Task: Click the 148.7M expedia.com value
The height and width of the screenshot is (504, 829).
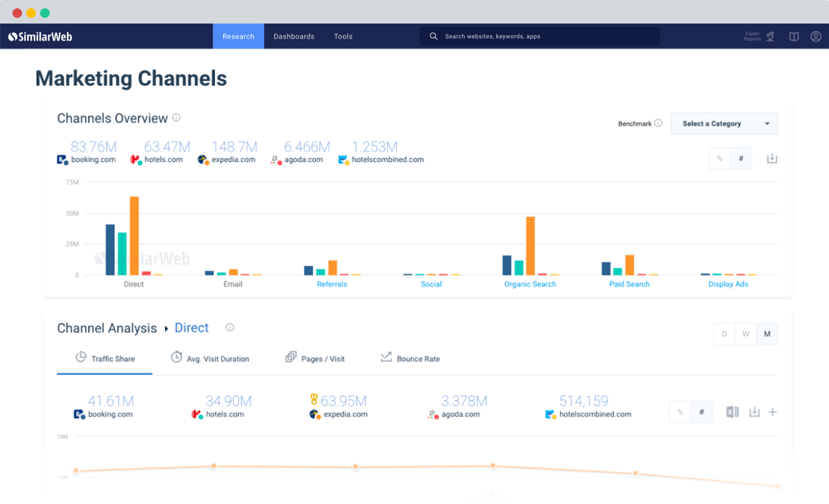Action: pos(234,147)
